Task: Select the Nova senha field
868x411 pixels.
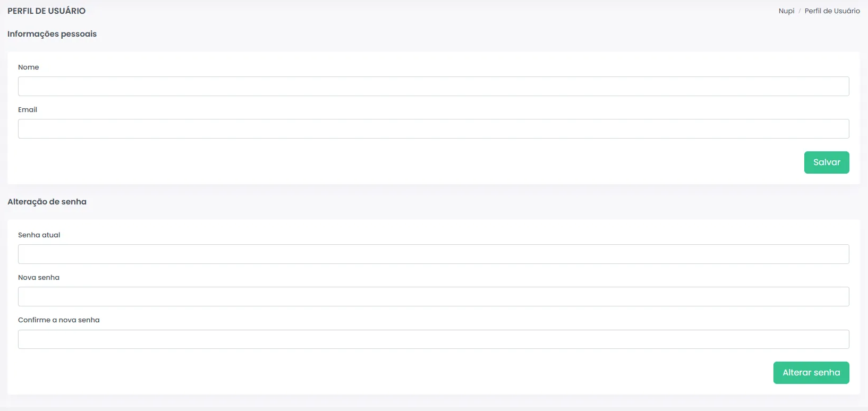Action: 433,296
